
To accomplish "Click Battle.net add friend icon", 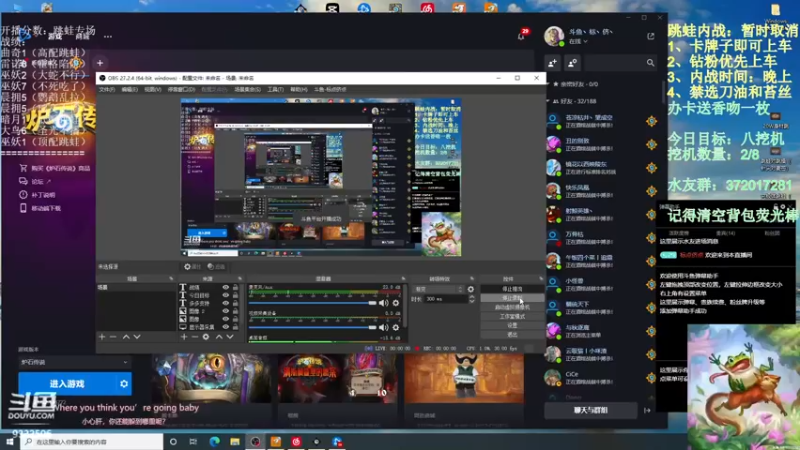I will click(553, 63).
